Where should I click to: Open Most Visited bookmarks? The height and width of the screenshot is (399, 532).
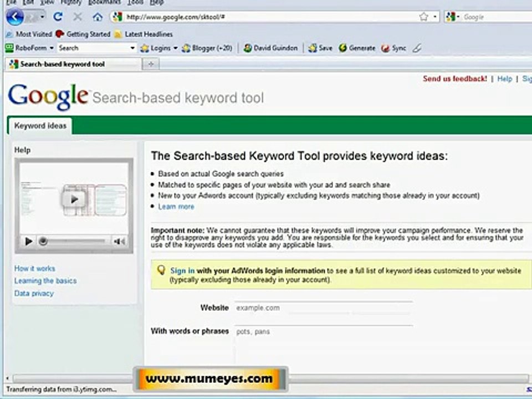tap(29, 34)
